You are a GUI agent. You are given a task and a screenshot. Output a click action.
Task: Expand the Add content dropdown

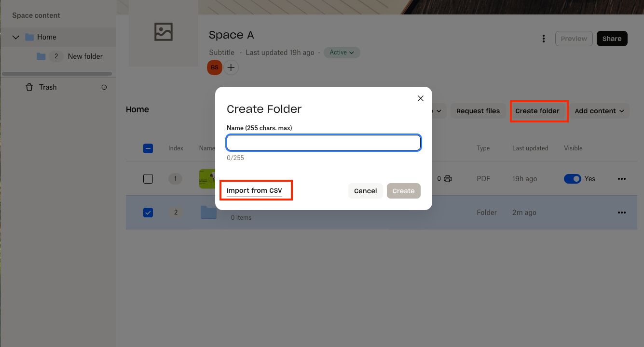pyautogui.click(x=599, y=111)
